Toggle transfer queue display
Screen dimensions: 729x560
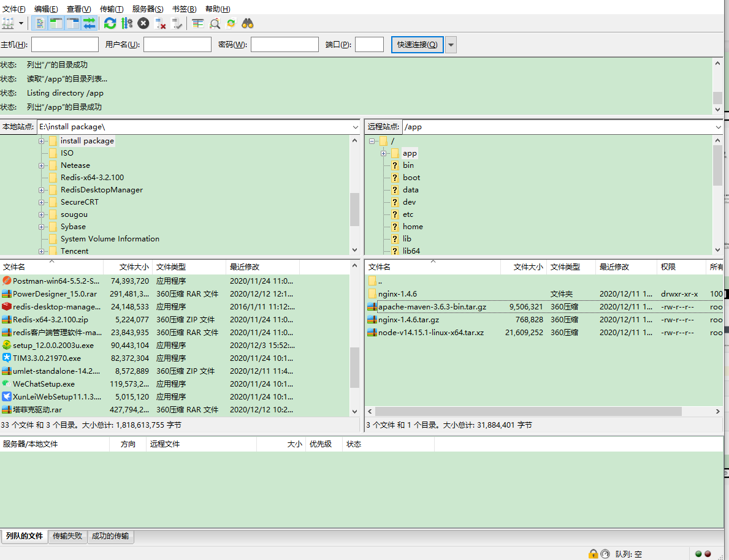coord(89,23)
